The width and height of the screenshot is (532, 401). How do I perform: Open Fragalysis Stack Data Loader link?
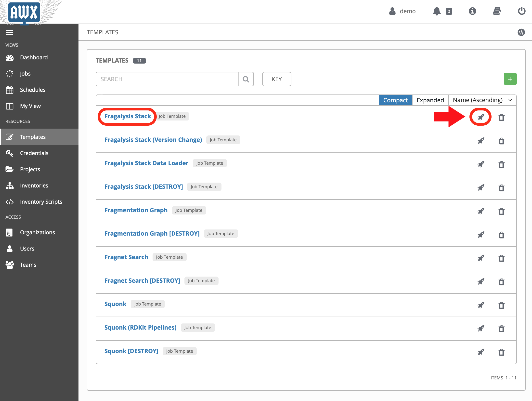point(146,163)
